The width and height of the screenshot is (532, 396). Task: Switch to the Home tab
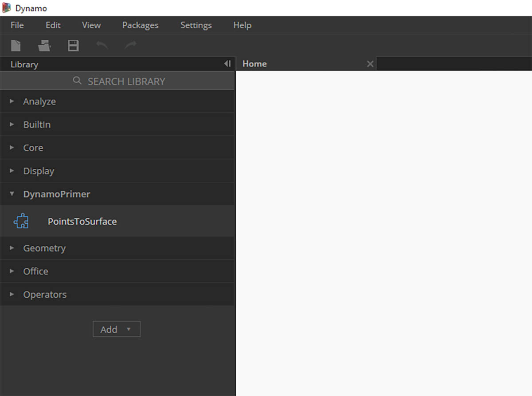coord(254,64)
